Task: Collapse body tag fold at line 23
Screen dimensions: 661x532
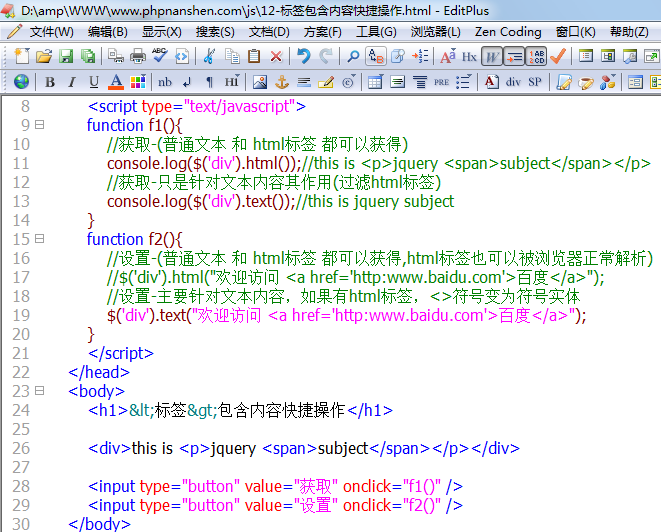Action: coord(40,390)
